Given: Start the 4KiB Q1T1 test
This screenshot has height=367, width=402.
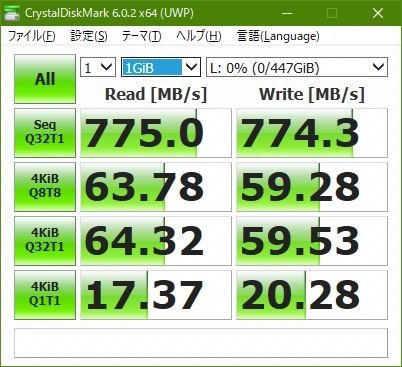Looking at the screenshot, I should point(45,295).
